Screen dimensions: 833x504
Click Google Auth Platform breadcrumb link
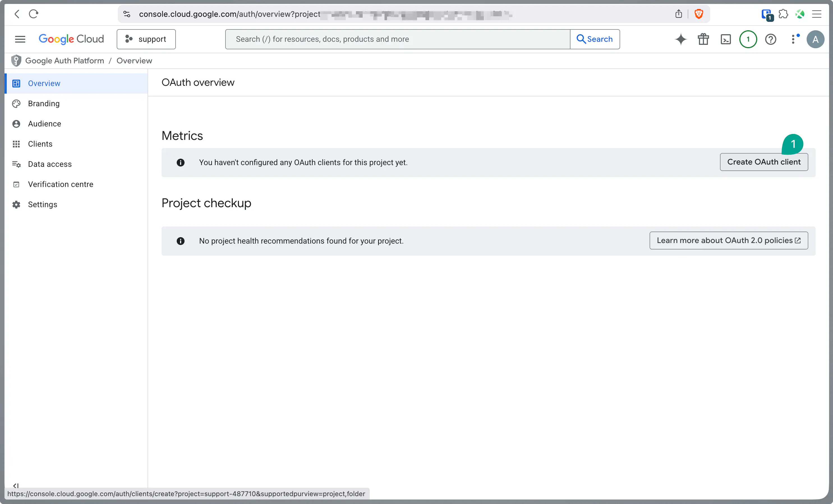tap(65, 61)
